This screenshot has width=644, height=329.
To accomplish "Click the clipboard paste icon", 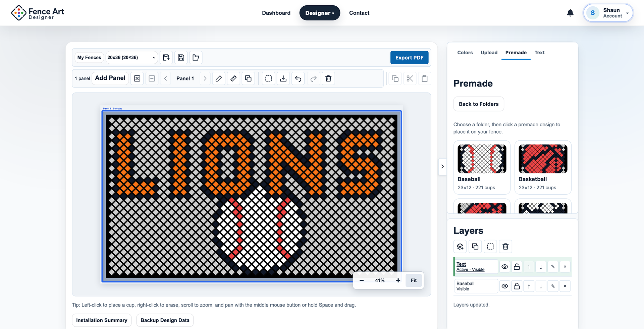I will tap(425, 78).
